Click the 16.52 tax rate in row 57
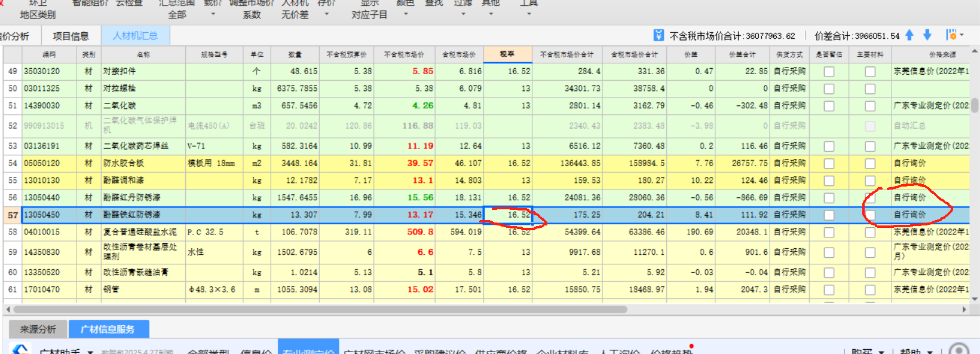This screenshot has height=354, width=980. coord(507,215)
